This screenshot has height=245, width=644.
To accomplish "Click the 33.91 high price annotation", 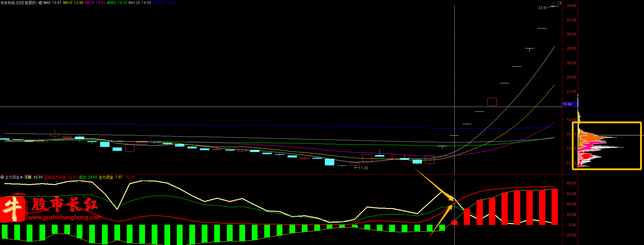I will point(543,8).
